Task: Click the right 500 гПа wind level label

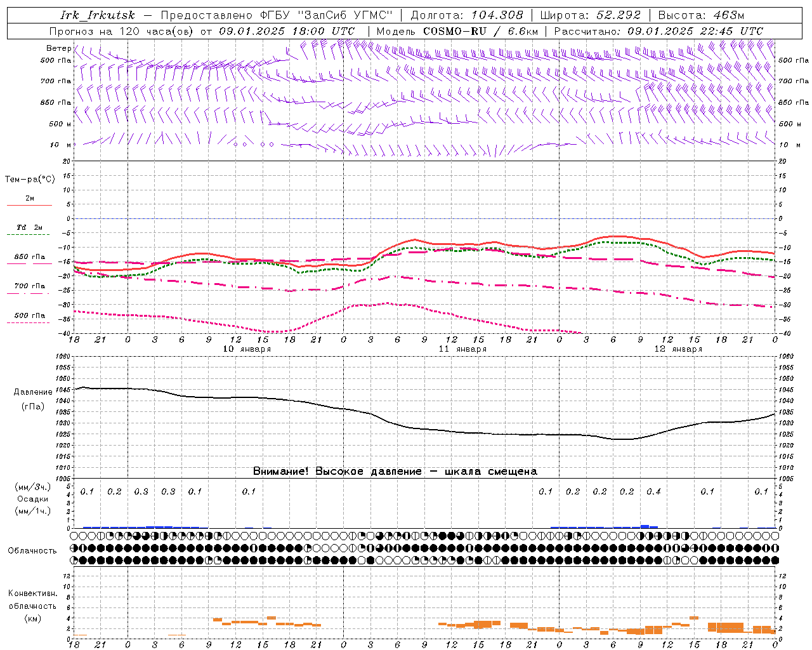Action: pyautogui.click(x=794, y=60)
